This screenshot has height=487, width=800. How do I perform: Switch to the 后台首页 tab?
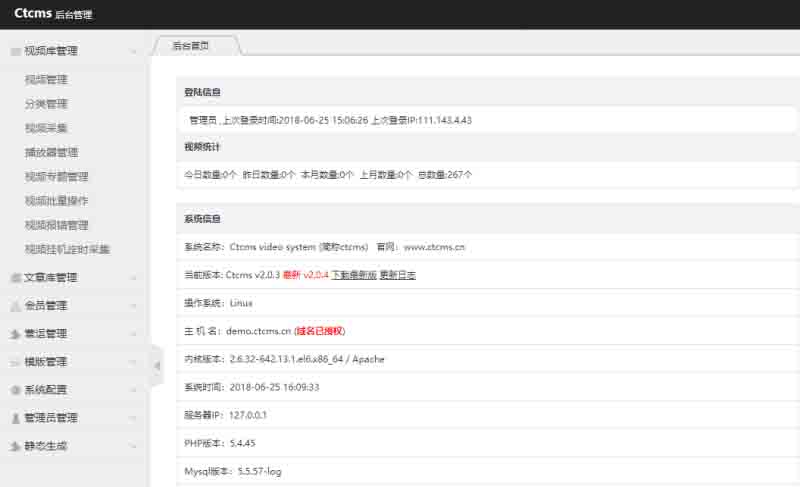point(194,46)
